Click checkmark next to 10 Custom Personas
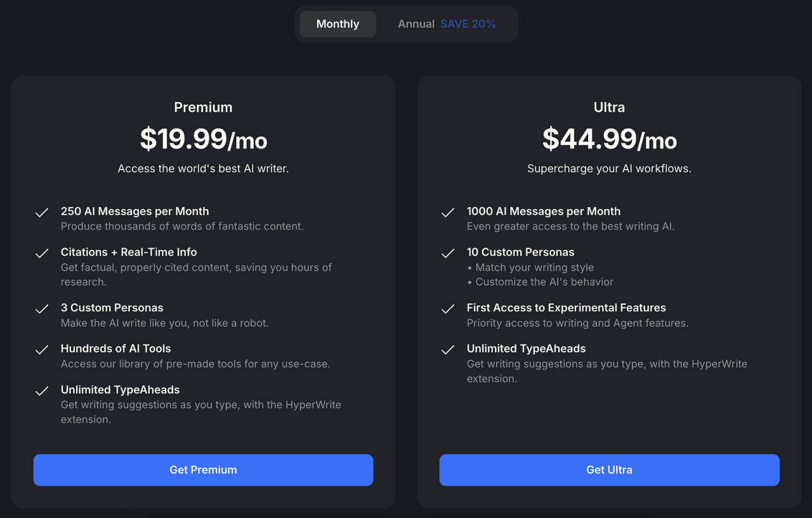Viewport: 812px width, 518px height. (x=448, y=253)
